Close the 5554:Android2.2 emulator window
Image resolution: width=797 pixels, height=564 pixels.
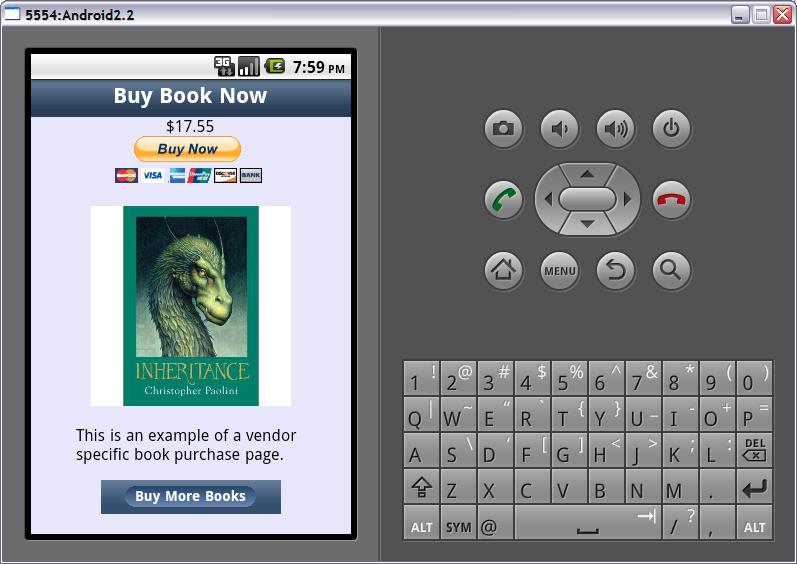[x=782, y=15]
